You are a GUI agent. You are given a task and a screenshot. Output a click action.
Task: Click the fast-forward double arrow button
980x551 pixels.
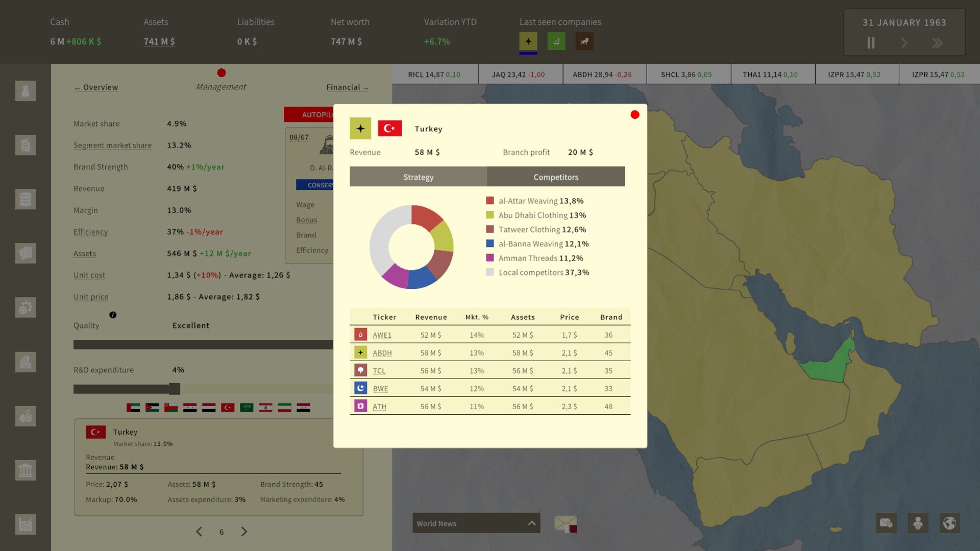pyautogui.click(x=938, y=43)
